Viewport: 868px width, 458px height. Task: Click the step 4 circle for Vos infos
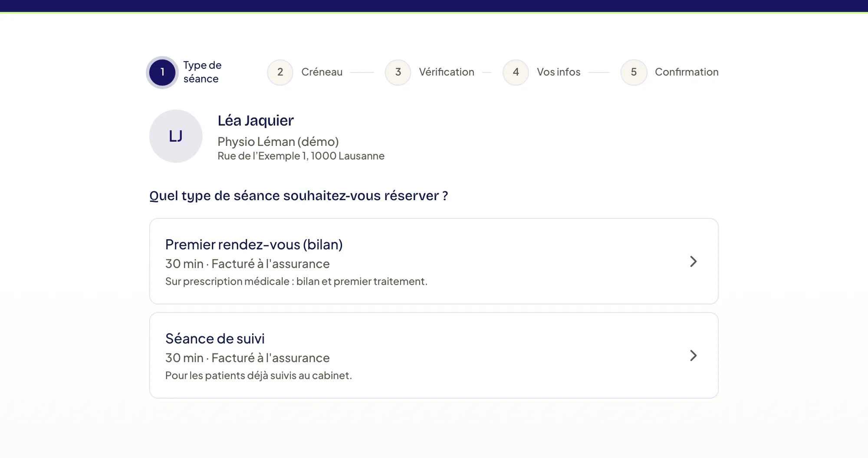pyautogui.click(x=516, y=72)
